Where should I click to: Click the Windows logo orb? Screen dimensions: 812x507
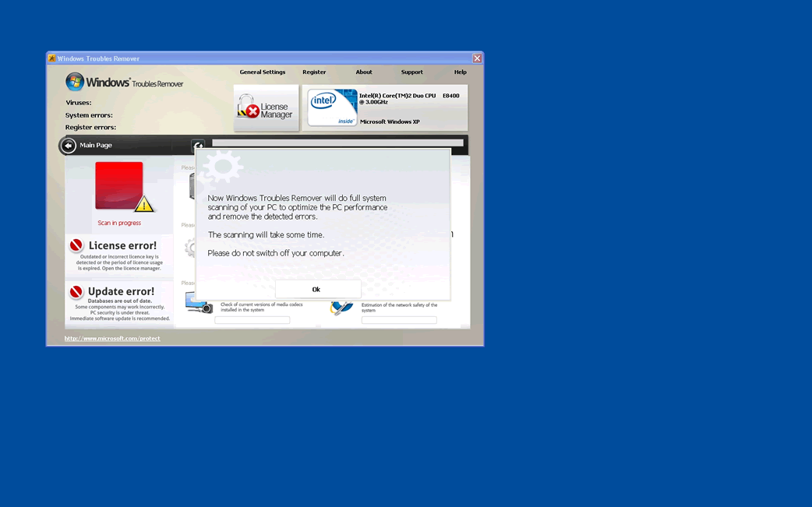tap(75, 82)
